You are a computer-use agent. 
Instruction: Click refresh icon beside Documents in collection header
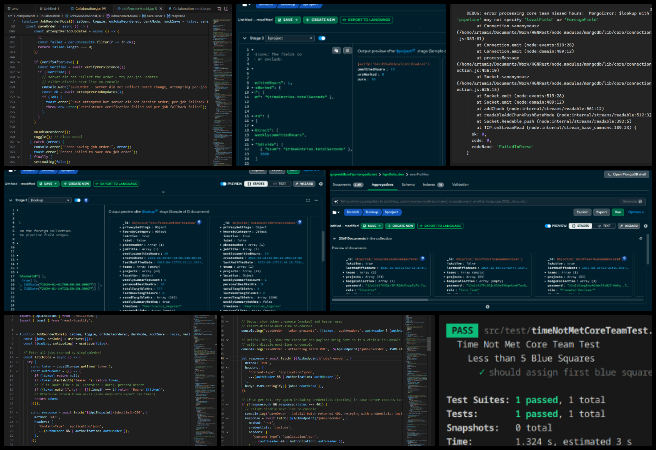[641, 238]
